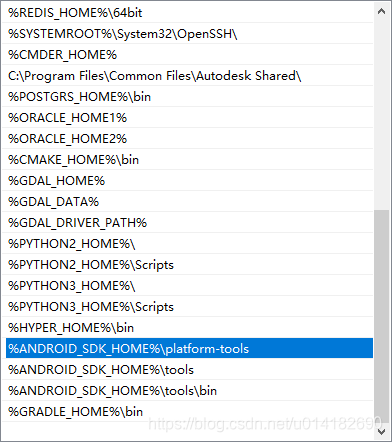The image size is (392, 442).
Task: Select the %GDAL_HOME% entry
Action: pos(188,180)
